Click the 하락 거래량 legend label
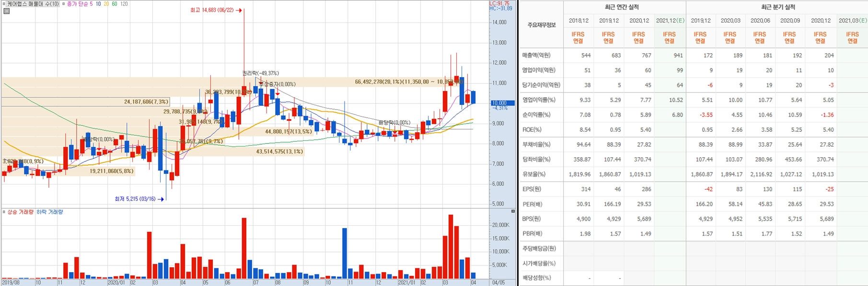Screen dimensions: 868x286 pos(50,212)
